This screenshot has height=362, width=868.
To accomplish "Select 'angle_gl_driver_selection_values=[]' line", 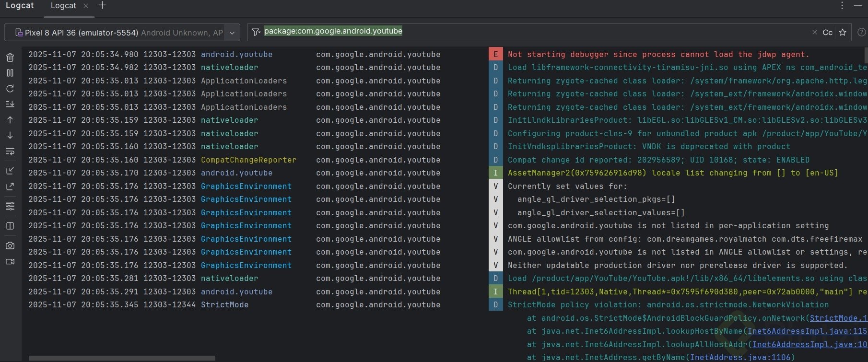I will [601, 212].
